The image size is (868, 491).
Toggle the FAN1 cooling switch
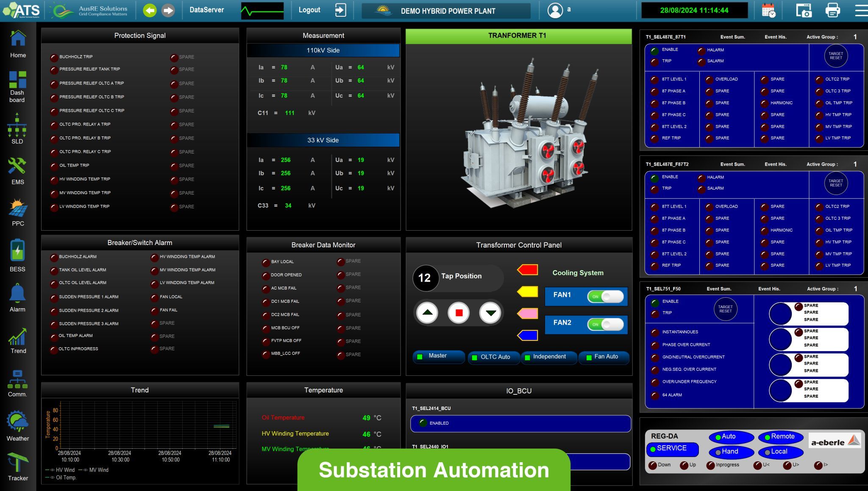605,296
